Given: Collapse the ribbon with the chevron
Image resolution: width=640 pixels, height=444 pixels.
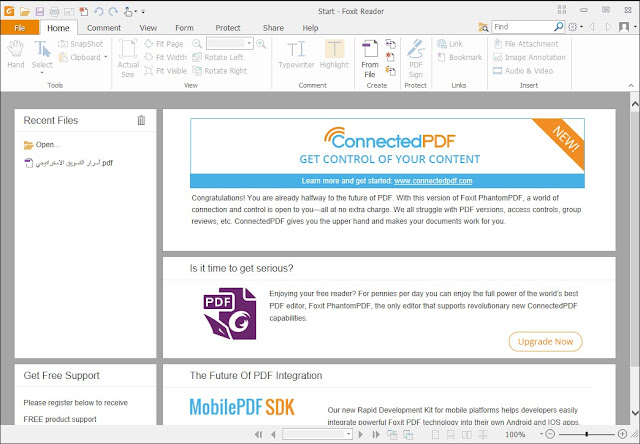Looking at the screenshot, I should [x=631, y=85].
